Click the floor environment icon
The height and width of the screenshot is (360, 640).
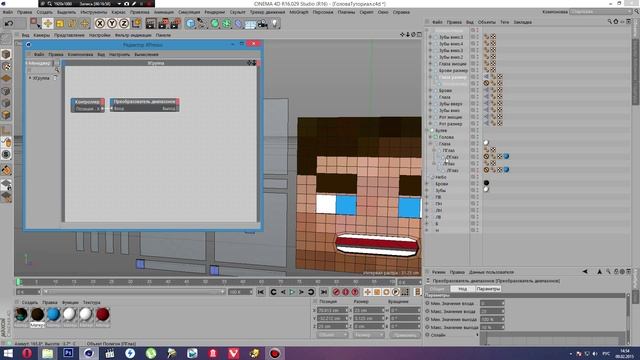pyautogui.click(x=250, y=24)
